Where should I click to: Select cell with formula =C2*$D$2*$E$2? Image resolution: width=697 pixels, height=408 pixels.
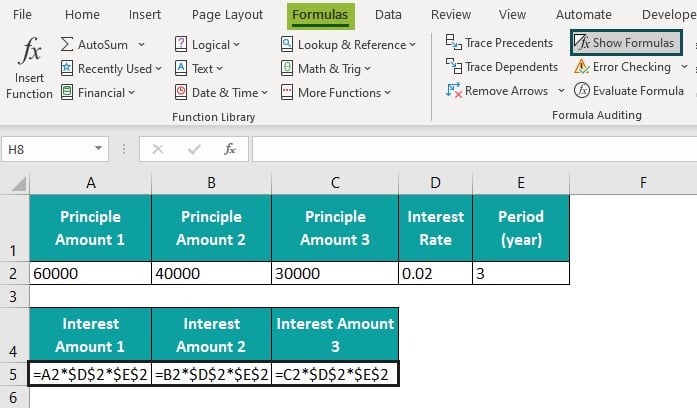tap(335, 374)
